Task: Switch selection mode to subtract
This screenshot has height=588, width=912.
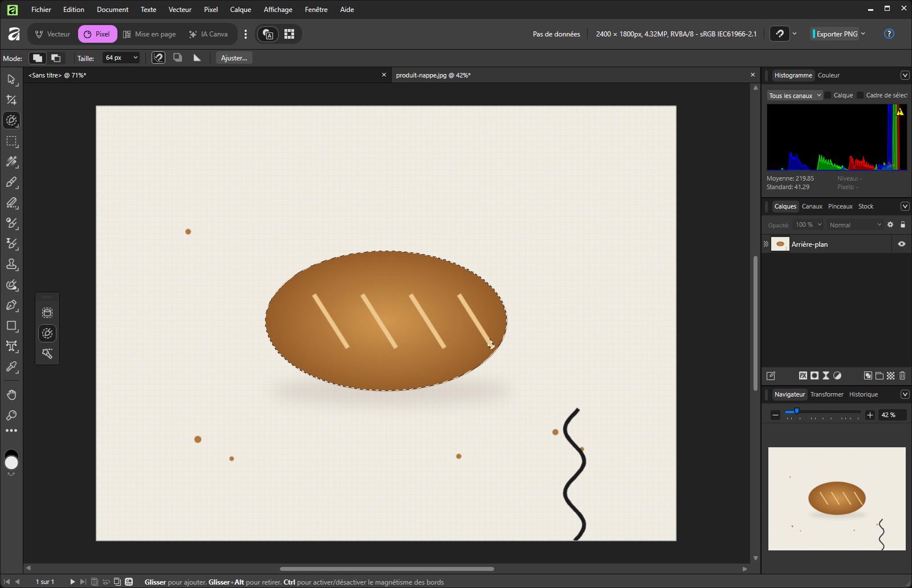Action: (x=56, y=58)
